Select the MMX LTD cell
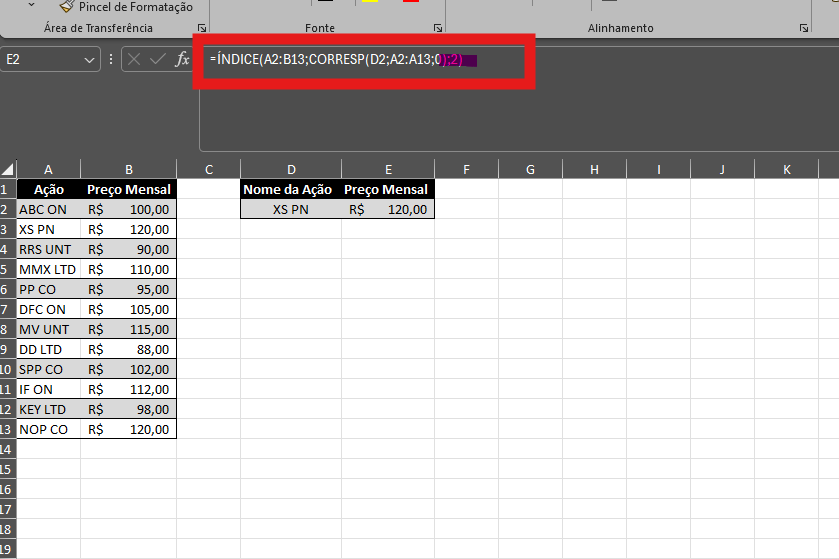 (x=49, y=270)
